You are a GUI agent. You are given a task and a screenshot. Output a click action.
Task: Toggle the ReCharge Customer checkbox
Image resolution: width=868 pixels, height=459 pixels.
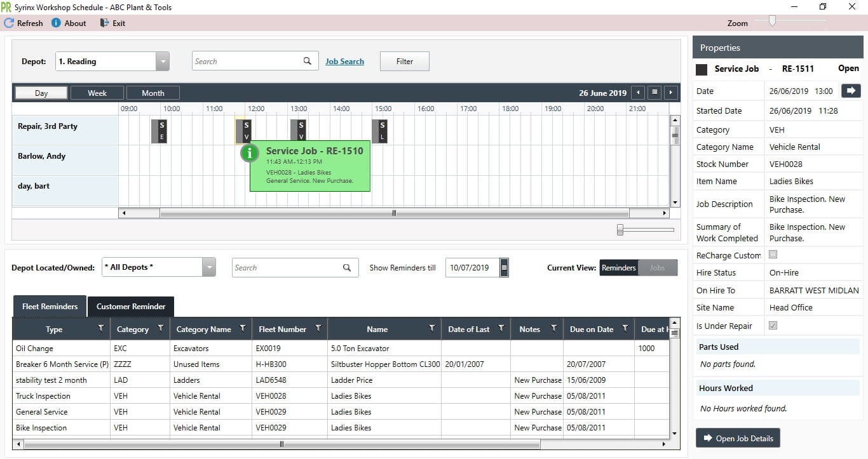(x=773, y=255)
